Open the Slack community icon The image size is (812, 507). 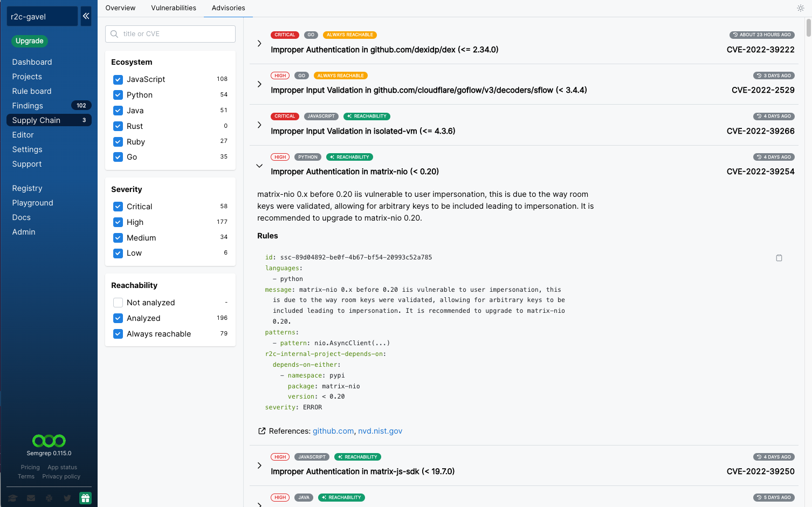pyautogui.click(x=49, y=498)
